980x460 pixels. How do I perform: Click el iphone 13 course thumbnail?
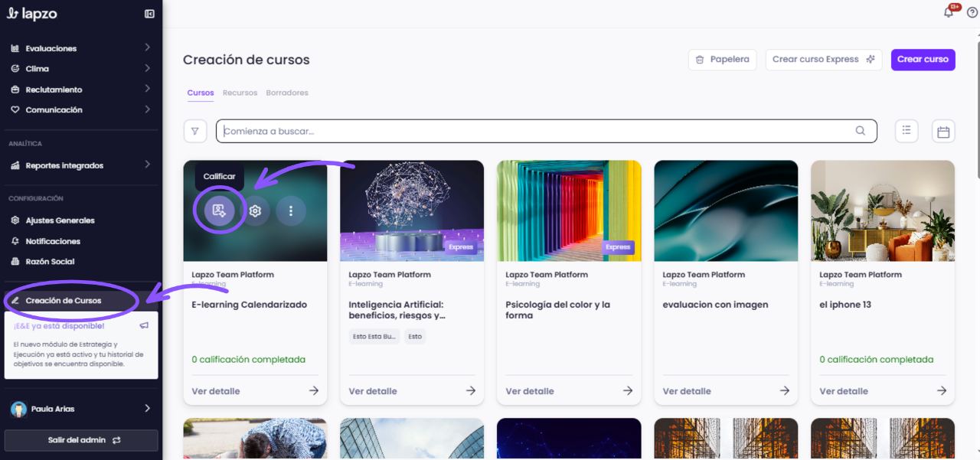pos(883,210)
